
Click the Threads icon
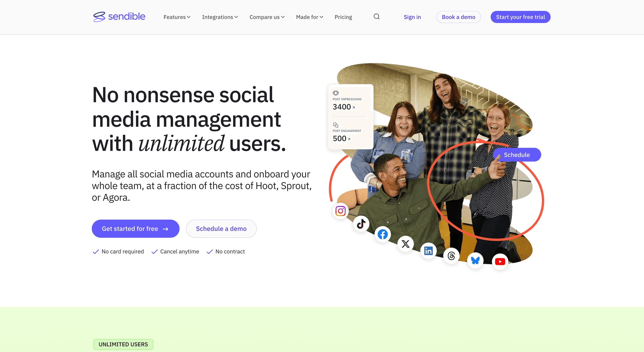(x=451, y=256)
